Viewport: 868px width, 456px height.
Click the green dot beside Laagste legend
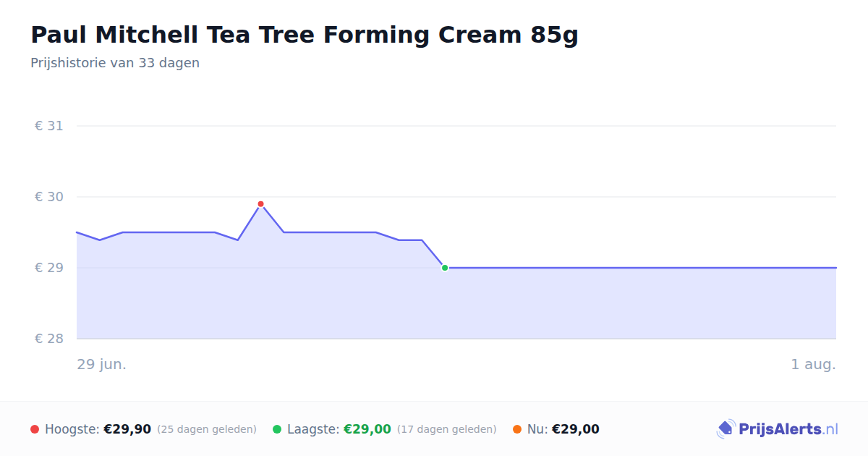point(277,429)
